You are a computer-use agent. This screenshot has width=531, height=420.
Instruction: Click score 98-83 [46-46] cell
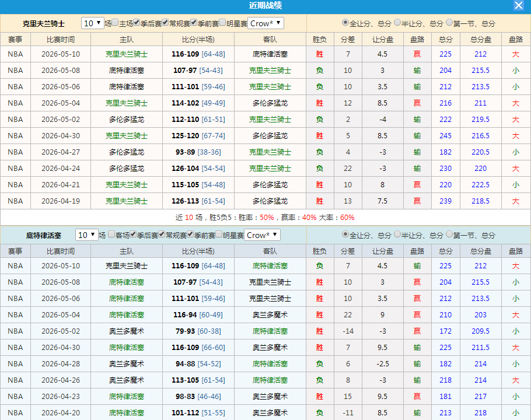tap(198, 396)
